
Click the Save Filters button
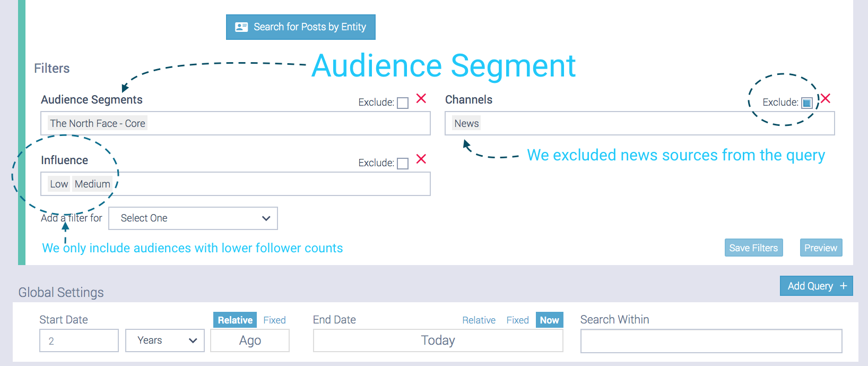[x=753, y=248]
